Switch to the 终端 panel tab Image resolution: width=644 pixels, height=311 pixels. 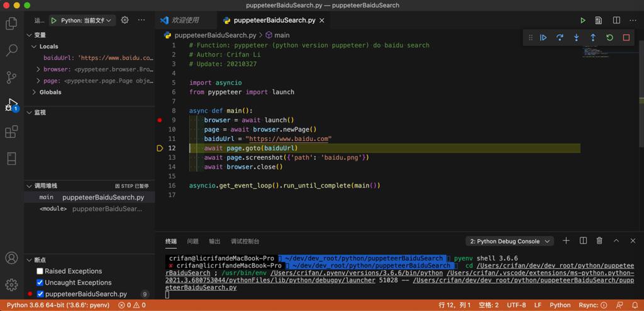click(171, 242)
